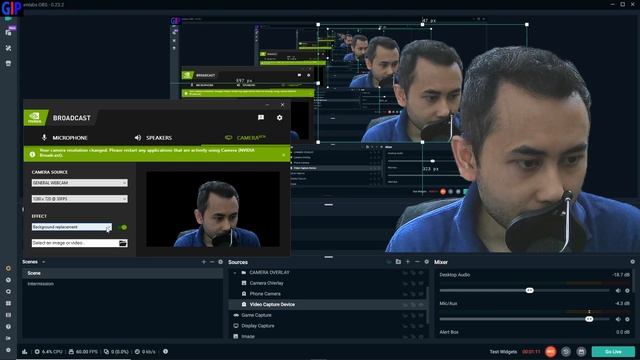
Task: Browse for background image with folder icon
Action: pos(122,243)
